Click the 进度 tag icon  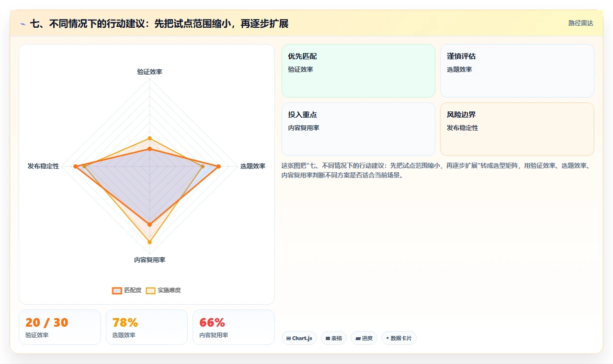coord(358,338)
